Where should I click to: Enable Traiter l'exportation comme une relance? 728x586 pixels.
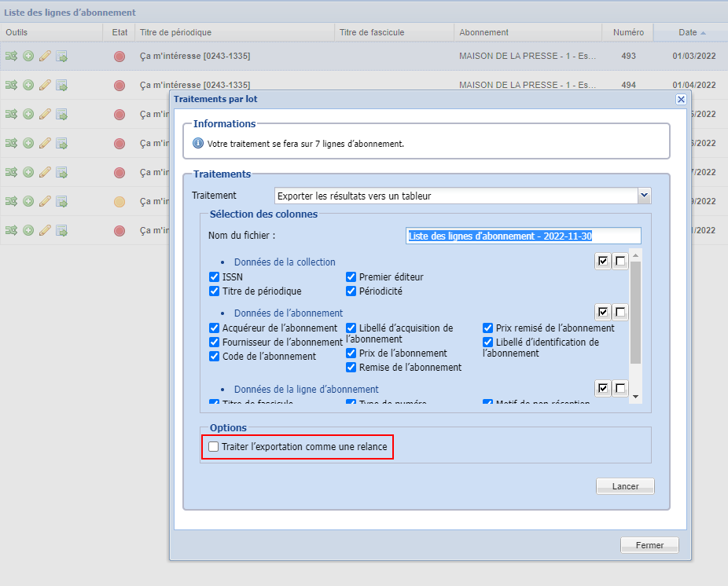click(x=214, y=447)
